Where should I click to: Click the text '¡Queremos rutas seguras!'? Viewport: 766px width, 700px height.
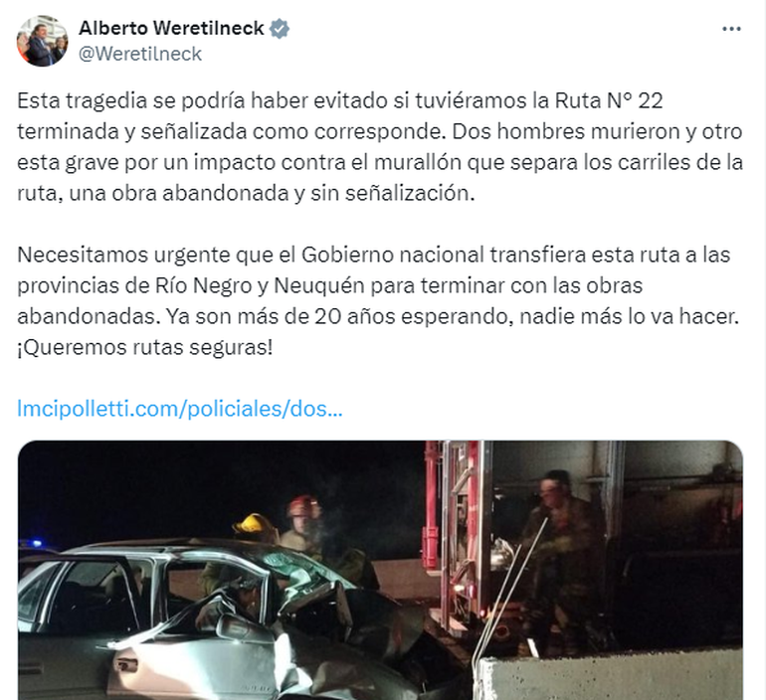pyautogui.click(x=144, y=348)
